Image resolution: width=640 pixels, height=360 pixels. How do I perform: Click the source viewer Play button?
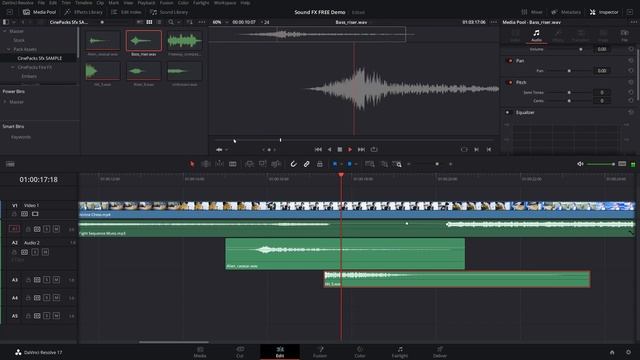click(x=350, y=150)
